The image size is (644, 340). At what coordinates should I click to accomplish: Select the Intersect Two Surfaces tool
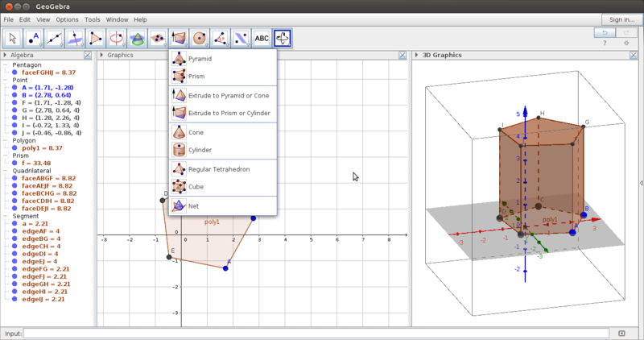137,38
